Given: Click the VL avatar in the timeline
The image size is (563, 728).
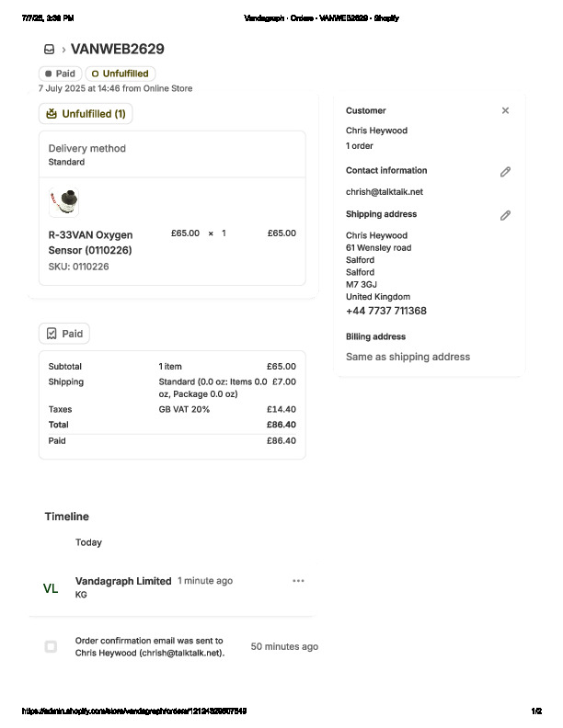Looking at the screenshot, I should tap(51, 588).
